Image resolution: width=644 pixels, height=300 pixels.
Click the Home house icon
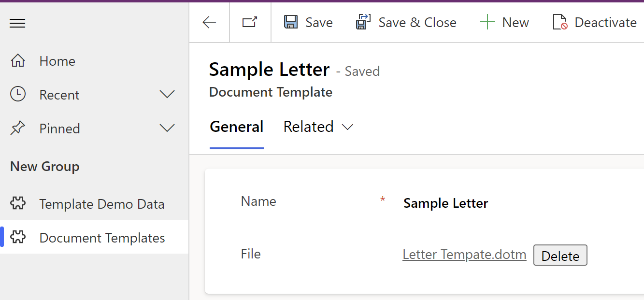pos(18,61)
